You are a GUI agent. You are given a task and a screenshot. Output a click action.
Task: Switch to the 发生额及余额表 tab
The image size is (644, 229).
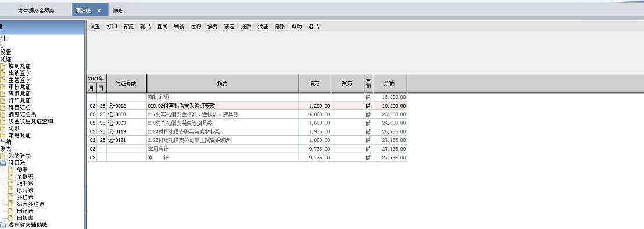point(35,11)
